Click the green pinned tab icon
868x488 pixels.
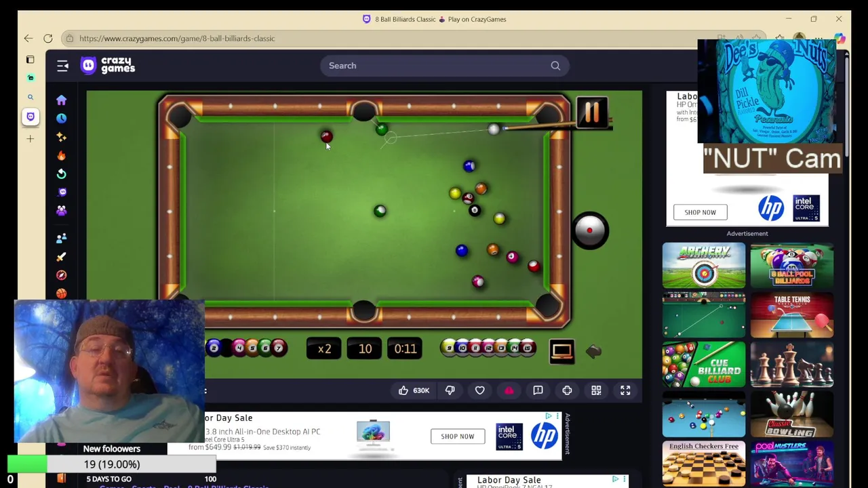tap(31, 78)
